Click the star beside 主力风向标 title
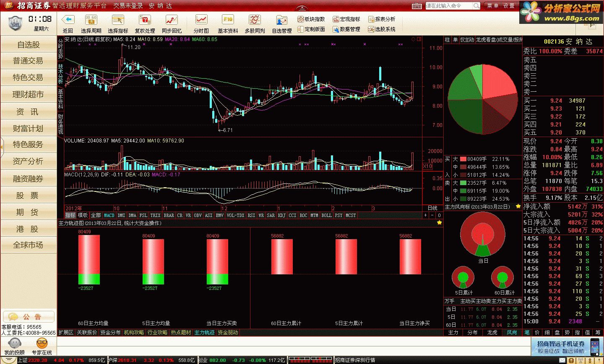The image size is (604, 364). (518, 207)
